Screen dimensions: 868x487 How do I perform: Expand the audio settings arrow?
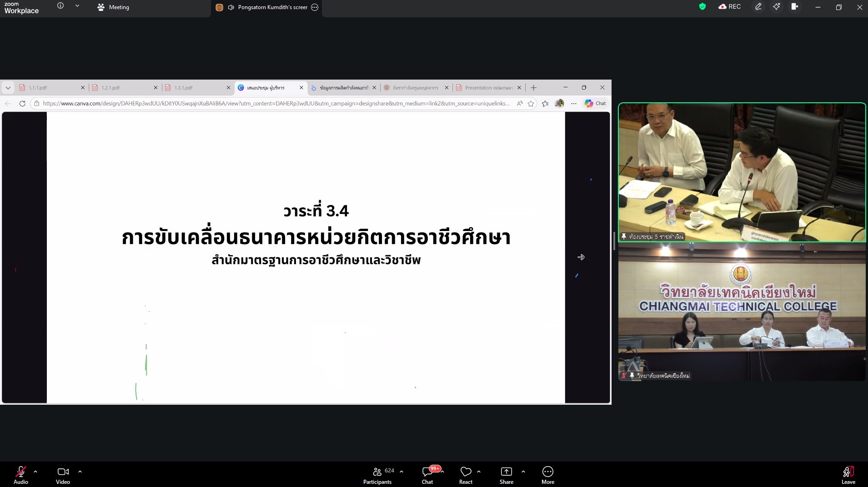pos(35,472)
